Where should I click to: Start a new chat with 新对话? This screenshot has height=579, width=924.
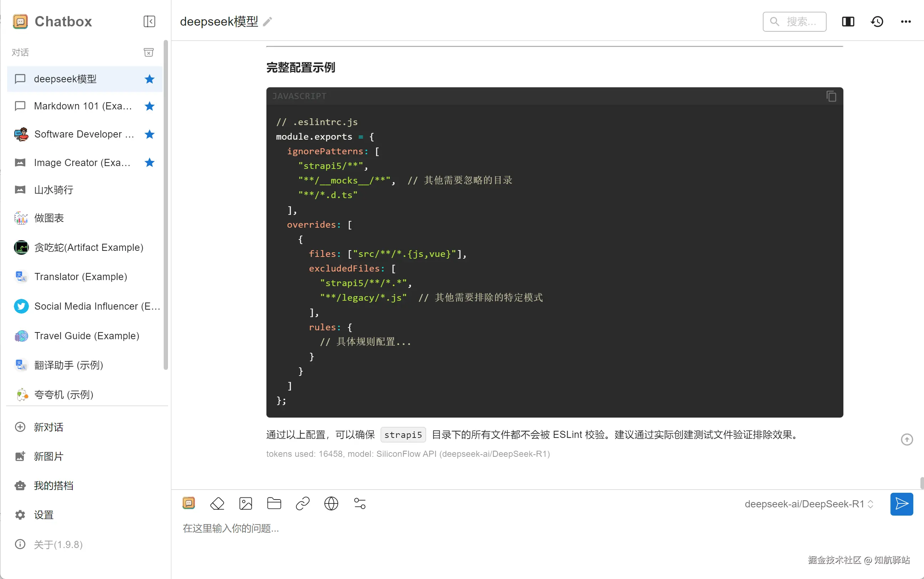48,427
